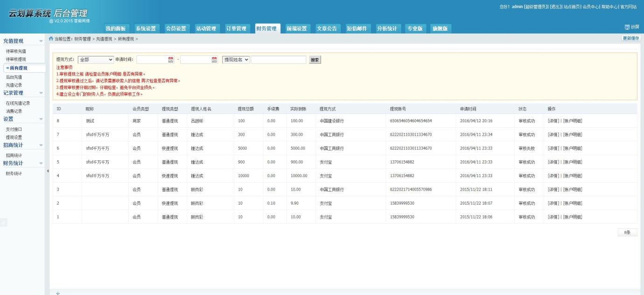This screenshot has width=644, height=295.
Task: Open the 会员中心 link
Action: click(591, 7)
